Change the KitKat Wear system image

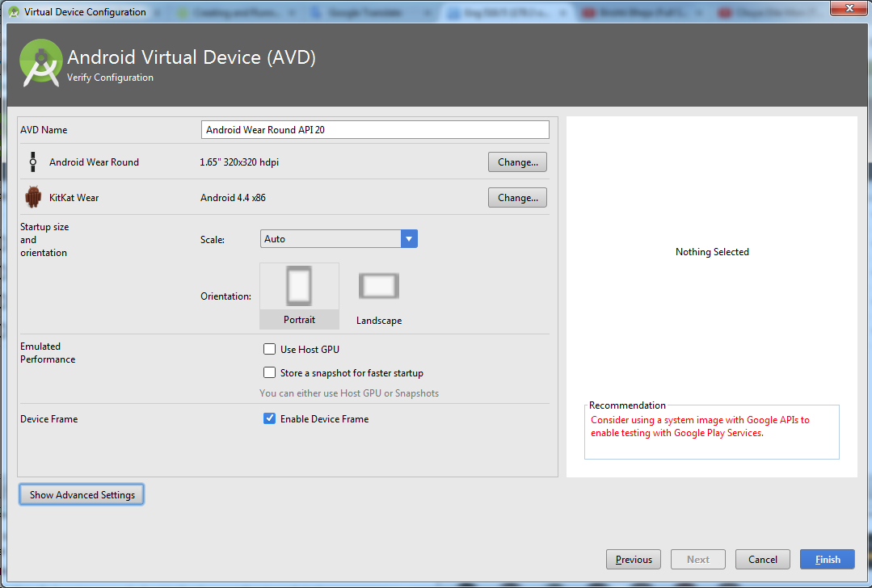click(517, 198)
